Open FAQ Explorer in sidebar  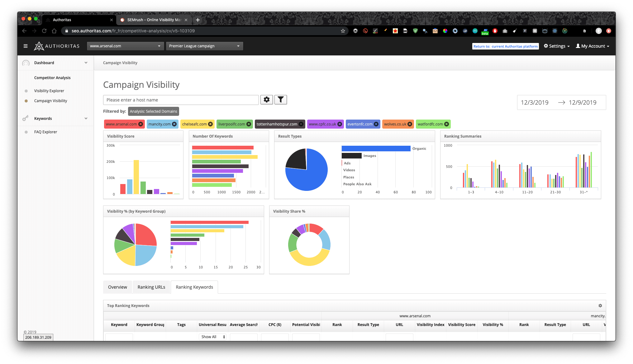(46, 132)
